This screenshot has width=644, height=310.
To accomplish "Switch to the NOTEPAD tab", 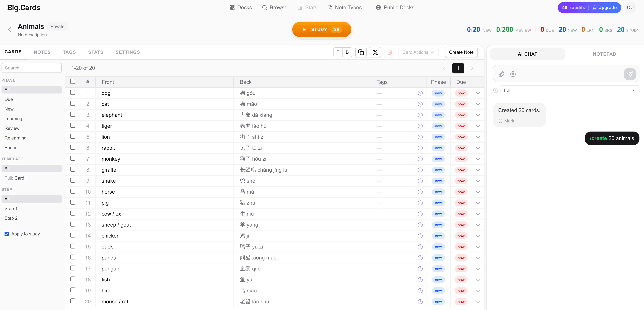I will (604, 54).
